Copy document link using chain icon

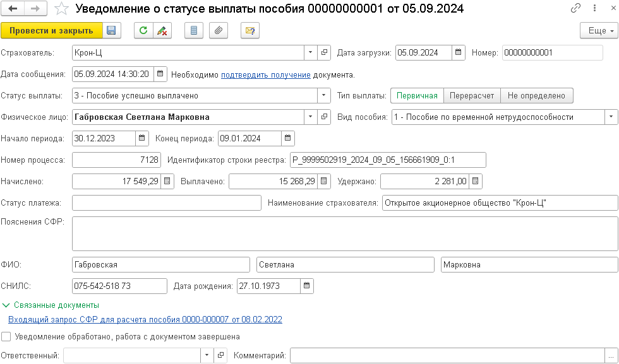pyautogui.click(x=575, y=9)
